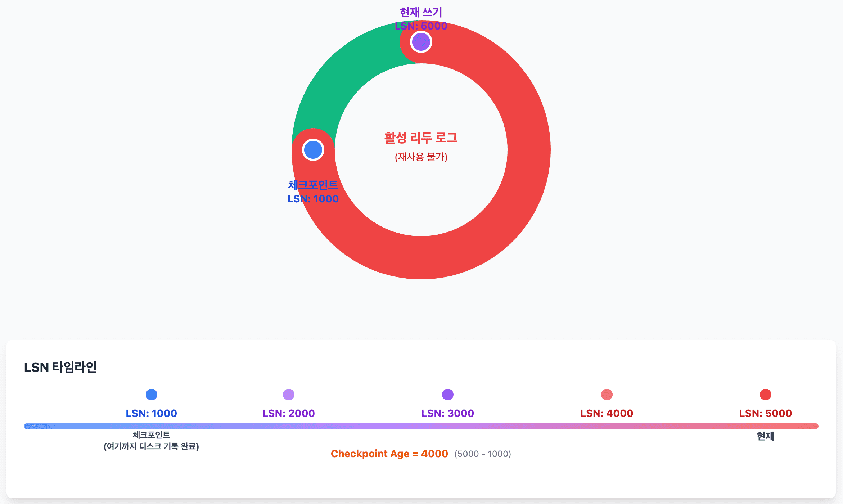843x504 pixels.
Task: Select the purple LSN 3000 timeline dot
Action: click(x=447, y=395)
